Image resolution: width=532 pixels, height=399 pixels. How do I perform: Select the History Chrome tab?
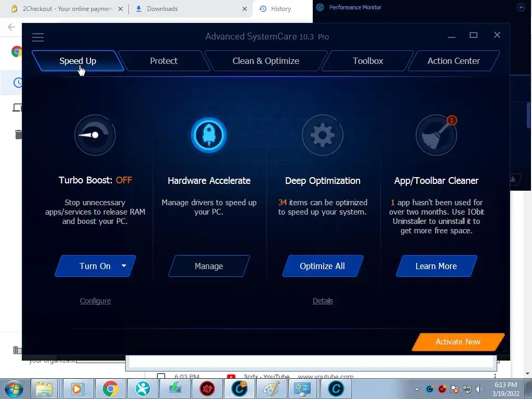click(x=281, y=9)
